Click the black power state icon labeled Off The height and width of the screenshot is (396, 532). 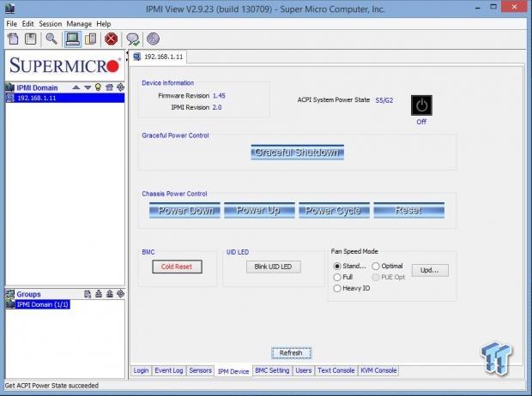point(421,105)
